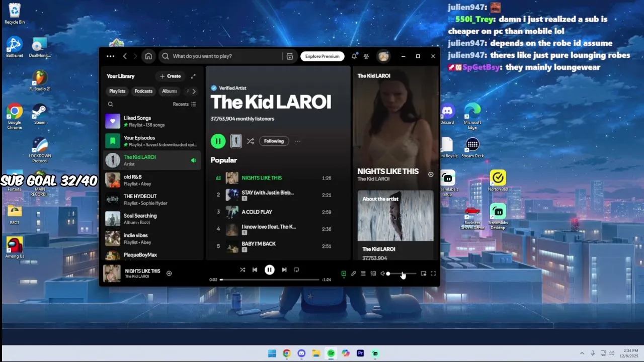Open THE HYDEOUT playlist

click(152, 200)
